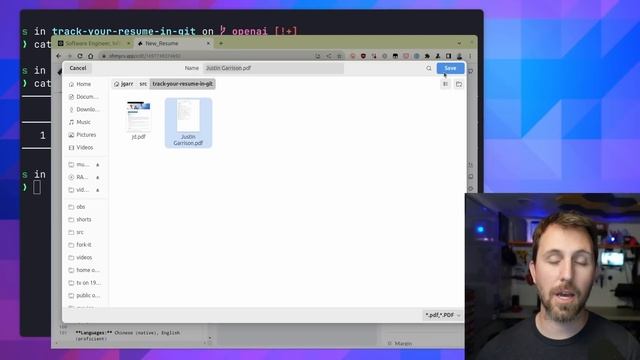Click the Save button in the dialog
The height and width of the screenshot is (360, 640).
point(450,68)
